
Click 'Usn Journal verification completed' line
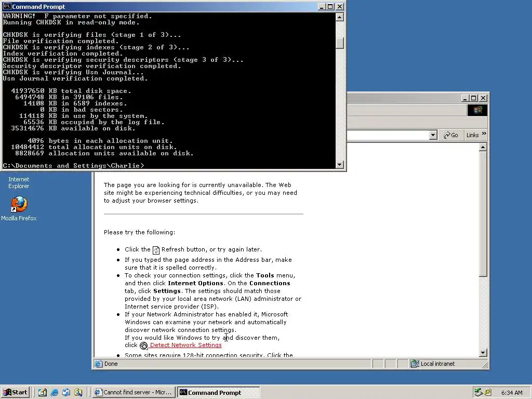coord(75,78)
